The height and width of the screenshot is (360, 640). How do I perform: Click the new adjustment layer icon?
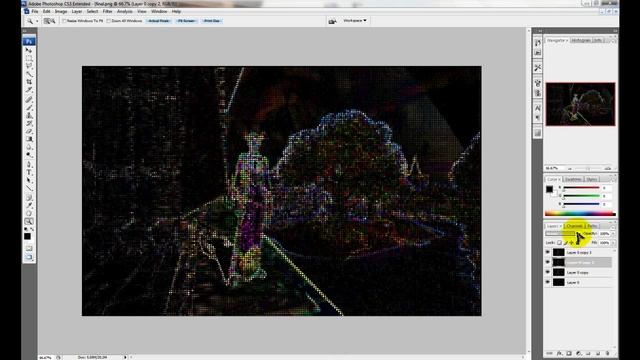(x=579, y=353)
